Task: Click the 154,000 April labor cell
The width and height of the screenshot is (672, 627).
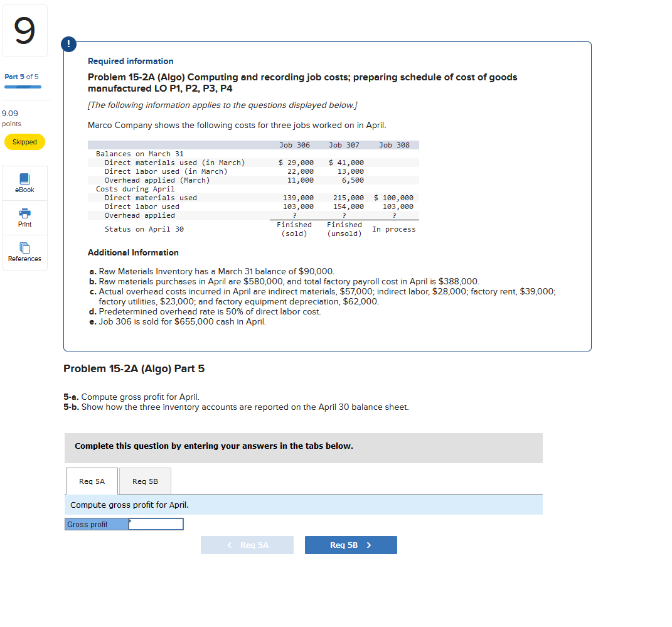Action: tap(348, 206)
